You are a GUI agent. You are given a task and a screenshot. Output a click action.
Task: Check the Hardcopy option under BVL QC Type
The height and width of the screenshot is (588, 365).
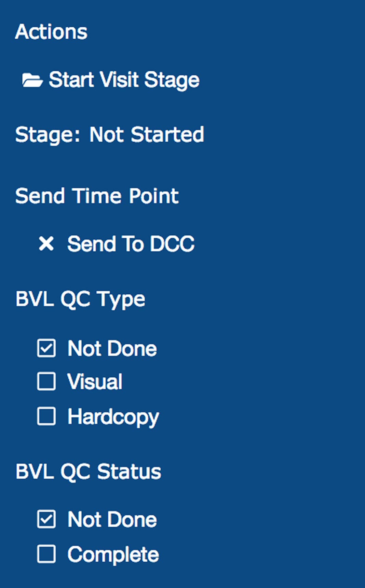[x=46, y=416]
